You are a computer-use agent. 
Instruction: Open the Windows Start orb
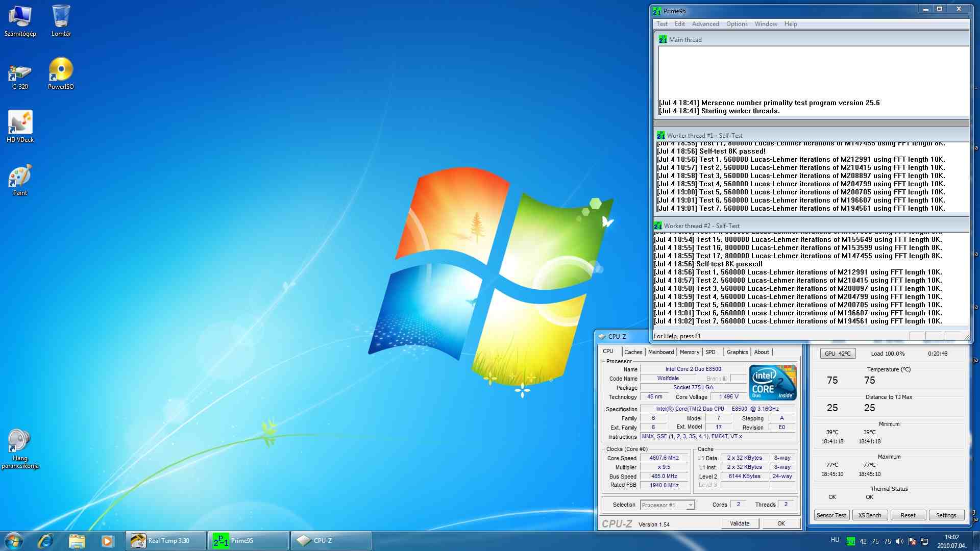point(14,541)
